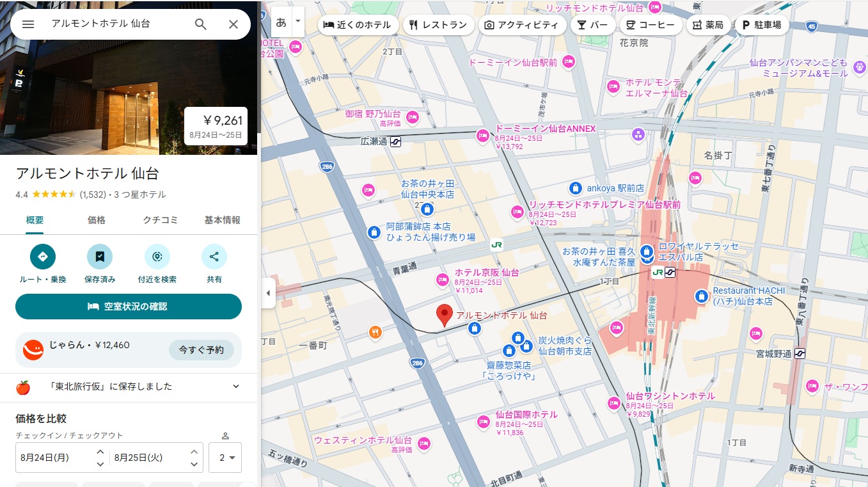Click the 仙台ワシントンホテル hotel pin

click(614, 403)
